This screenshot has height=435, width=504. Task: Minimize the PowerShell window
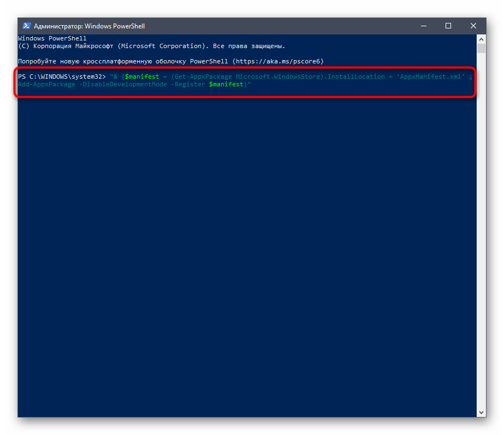point(424,26)
